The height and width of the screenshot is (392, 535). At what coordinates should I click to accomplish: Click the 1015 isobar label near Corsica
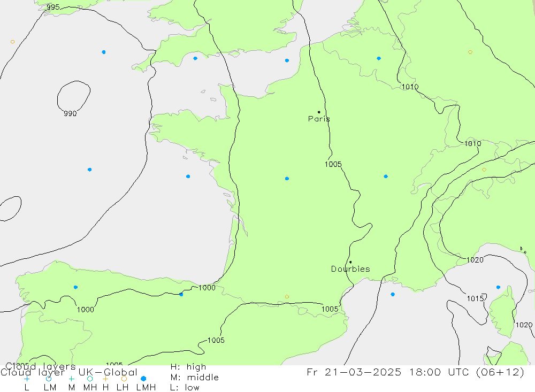pos(475,298)
